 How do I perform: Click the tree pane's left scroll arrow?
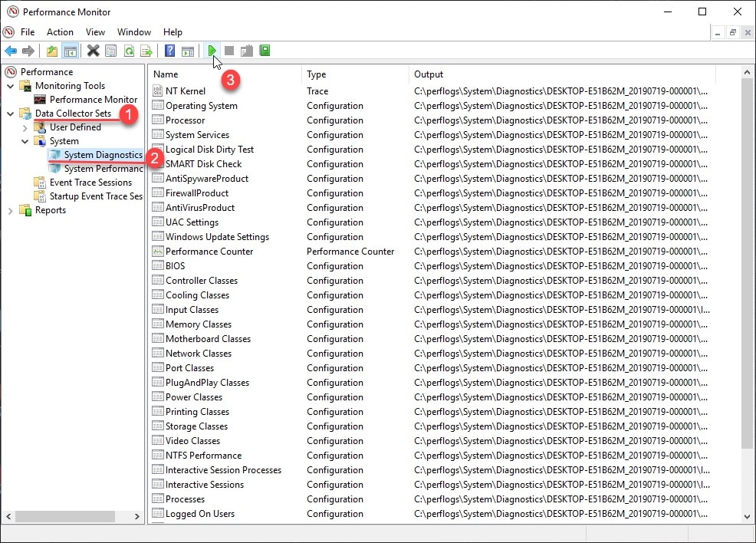(x=8, y=516)
